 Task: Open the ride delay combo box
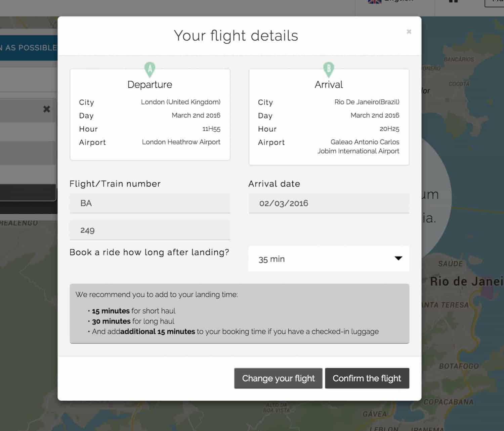tap(329, 259)
